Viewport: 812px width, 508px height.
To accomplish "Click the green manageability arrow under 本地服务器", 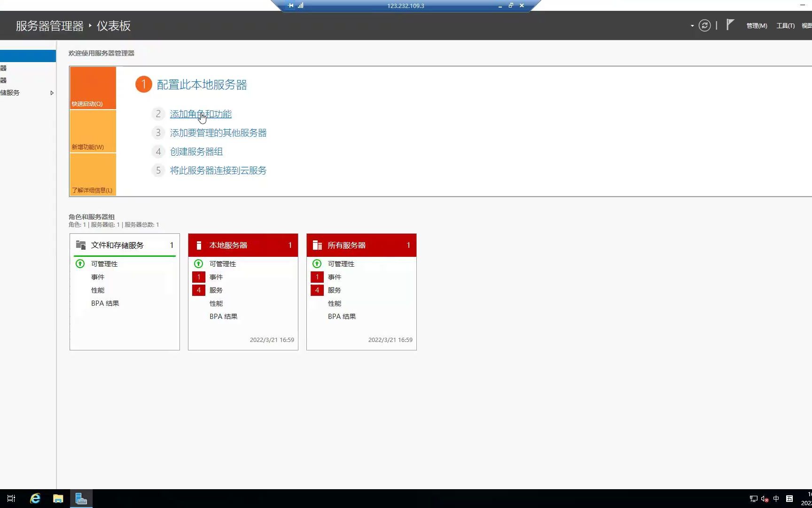I will tap(198, 264).
